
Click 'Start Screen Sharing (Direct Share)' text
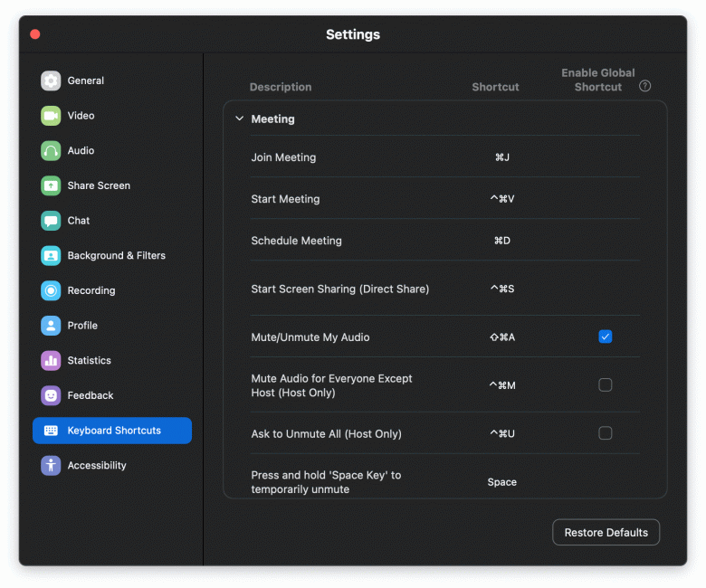[x=340, y=289]
